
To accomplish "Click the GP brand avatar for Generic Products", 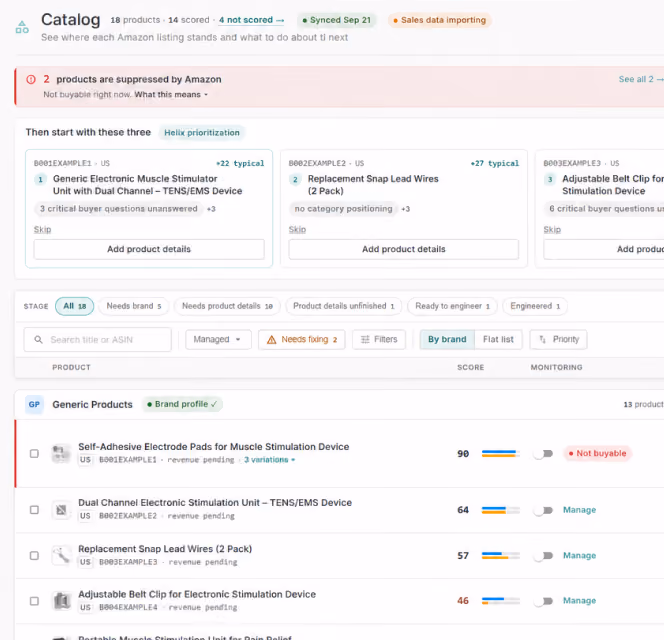I will [x=34, y=405].
